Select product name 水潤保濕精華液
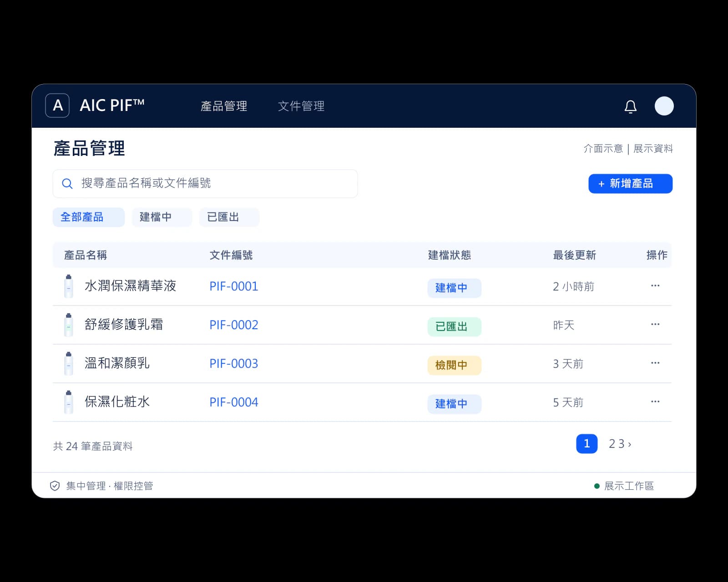728x582 pixels. click(x=131, y=286)
